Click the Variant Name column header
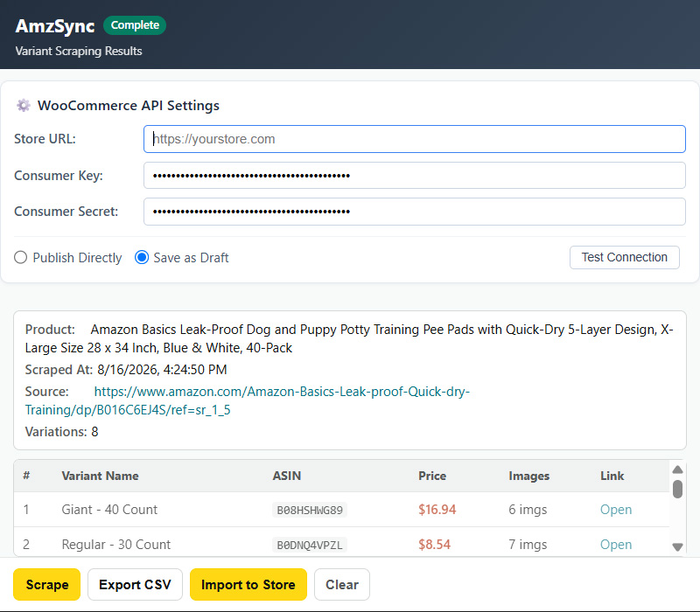Viewport: 700px width, 612px height. coord(100,476)
